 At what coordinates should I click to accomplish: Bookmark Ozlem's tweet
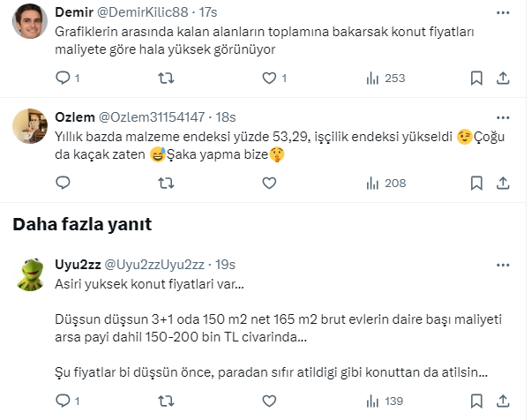[476, 183]
